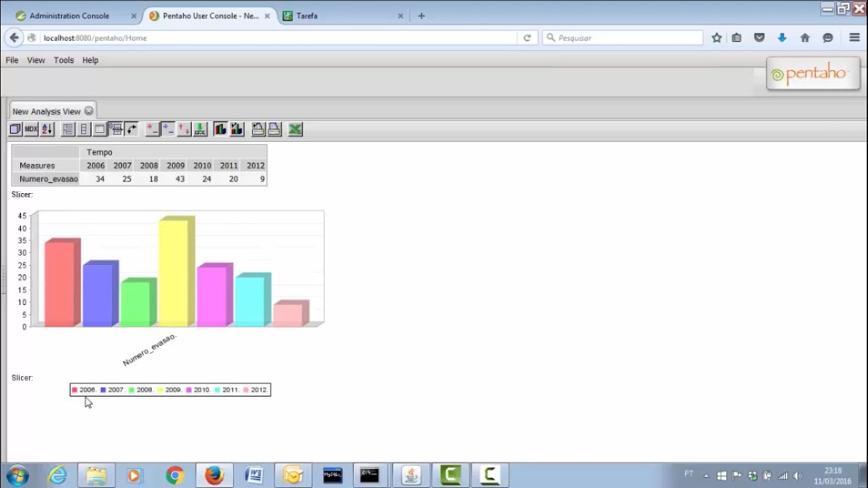Close the New Analysis View tab

coord(89,111)
